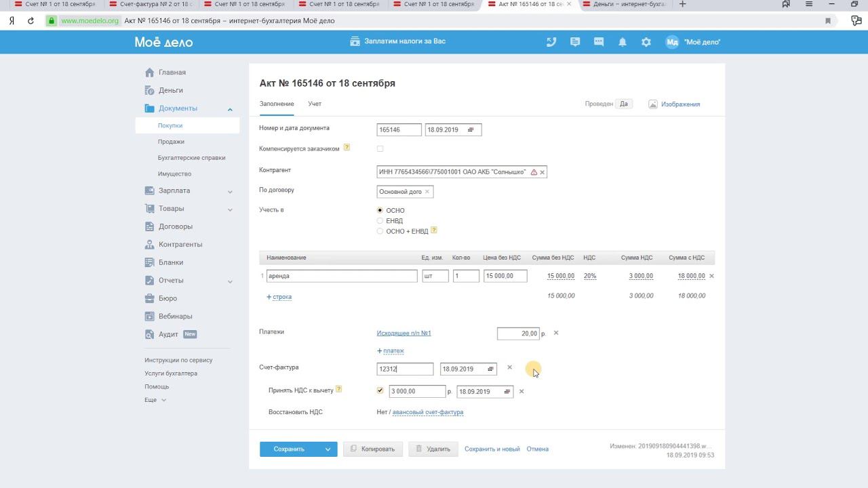The height and width of the screenshot is (488, 868).
Task: Open the phone call icon in header
Action: coord(551,42)
